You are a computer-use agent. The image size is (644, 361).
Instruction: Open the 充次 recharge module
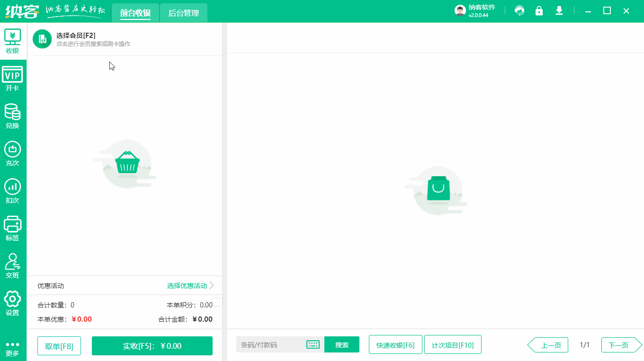pyautogui.click(x=13, y=153)
